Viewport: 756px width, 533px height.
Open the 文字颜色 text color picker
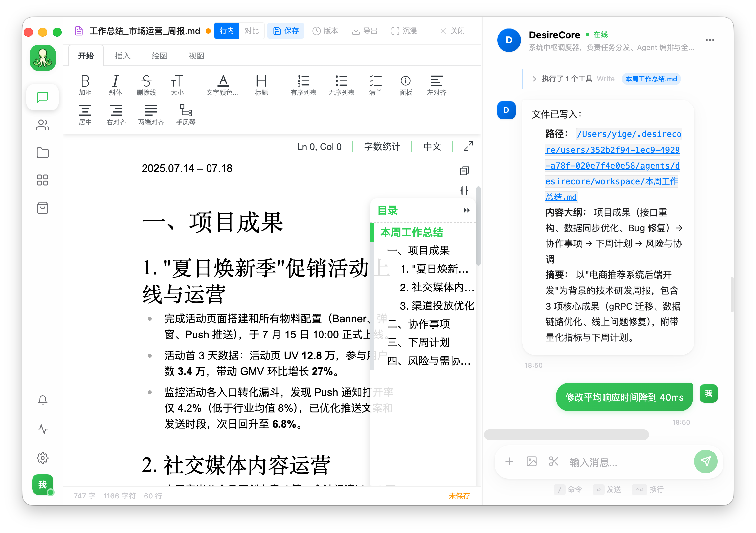pos(223,85)
